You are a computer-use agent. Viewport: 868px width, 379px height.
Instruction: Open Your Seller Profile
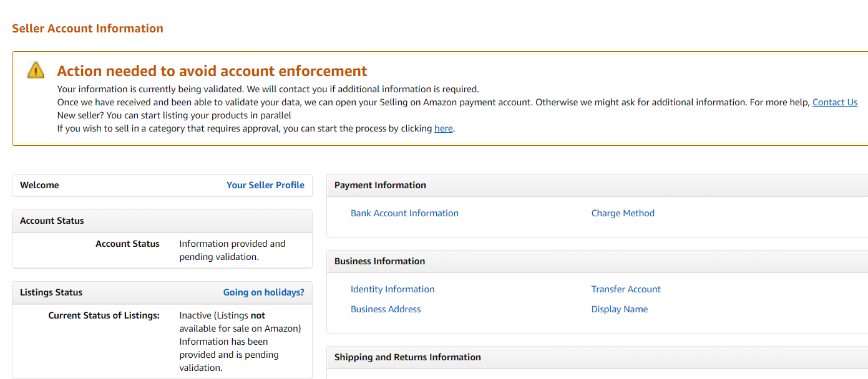[x=265, y=185]
